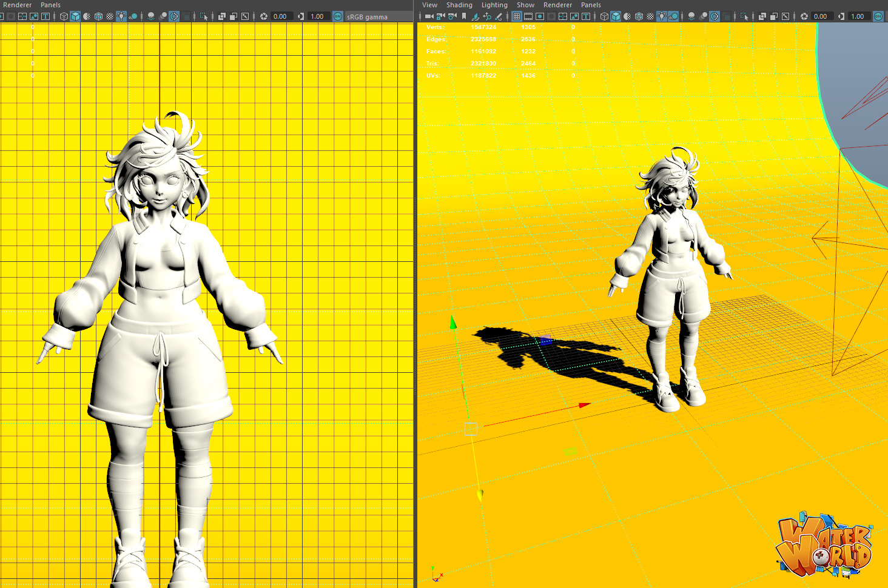Toggle Use All Lights in left viewport
Image resolution: width=888 pixels, height=588 pixels.
(121, 16)
